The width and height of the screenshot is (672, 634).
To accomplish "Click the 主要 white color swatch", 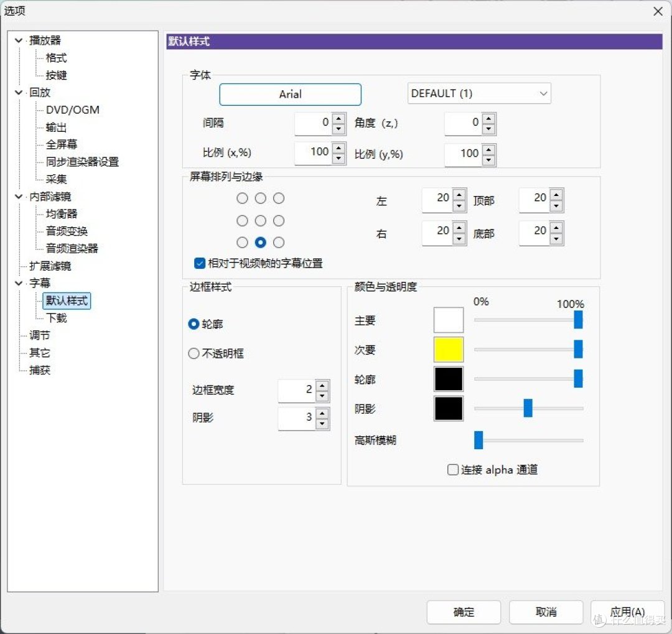I will [x=448, y=320].
